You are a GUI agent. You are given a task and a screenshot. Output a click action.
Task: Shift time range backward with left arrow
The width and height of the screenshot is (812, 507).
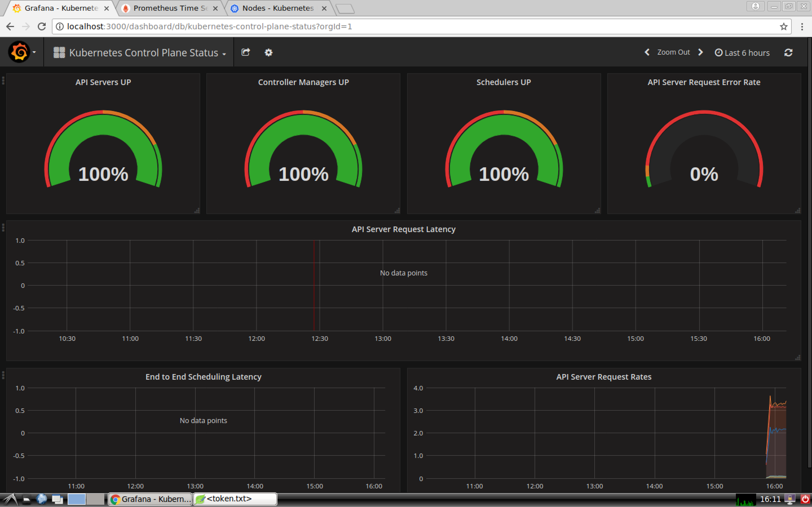pos(647,52)
